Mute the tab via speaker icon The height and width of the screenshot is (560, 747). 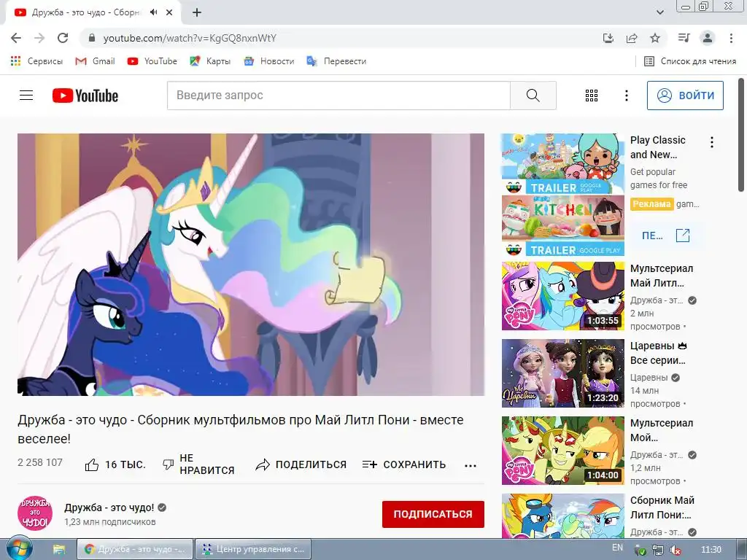[x=153, y=12]
